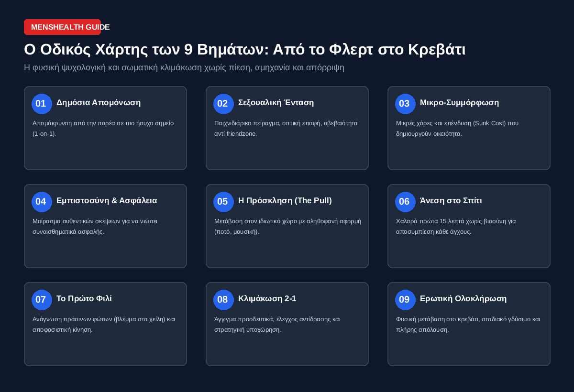Click the 01 number circle

pyautogui.click(x=42, y=104)
